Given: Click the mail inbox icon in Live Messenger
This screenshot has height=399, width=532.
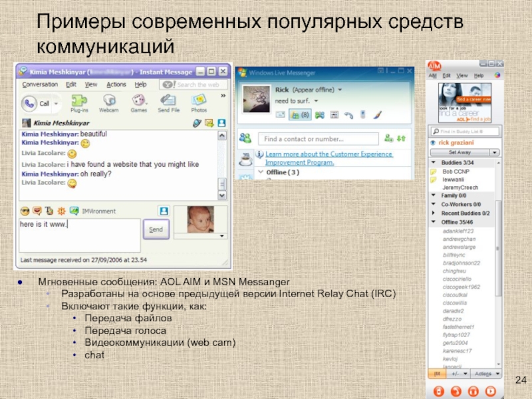Looking at the screenshot, I should pos(280,114).
